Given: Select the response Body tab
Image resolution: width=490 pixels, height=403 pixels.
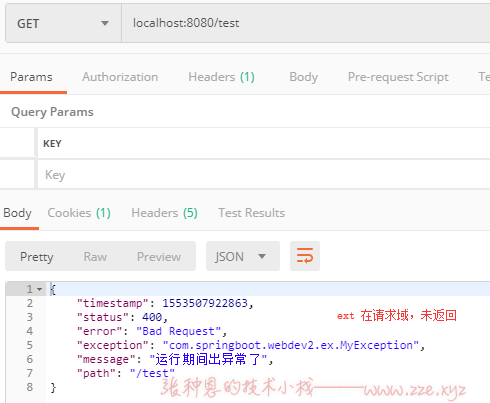Looking at the screenshot, I should [x=18, y=213].
